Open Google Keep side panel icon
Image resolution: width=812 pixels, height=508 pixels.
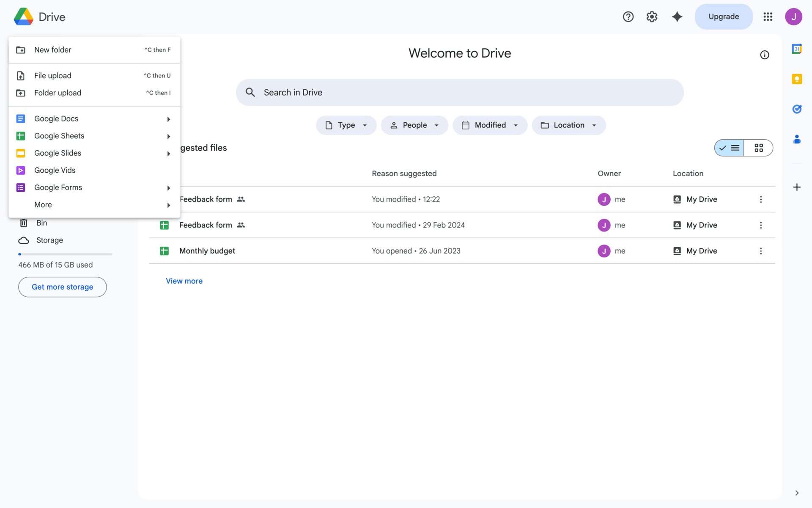pyautogui.click(x=797, y=79)
